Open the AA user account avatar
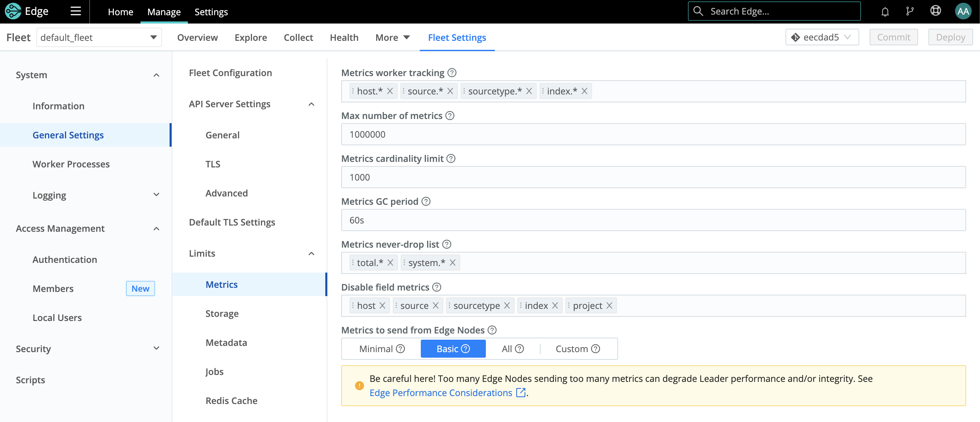The height and width of the screenshot is (422, 980). 963,11
